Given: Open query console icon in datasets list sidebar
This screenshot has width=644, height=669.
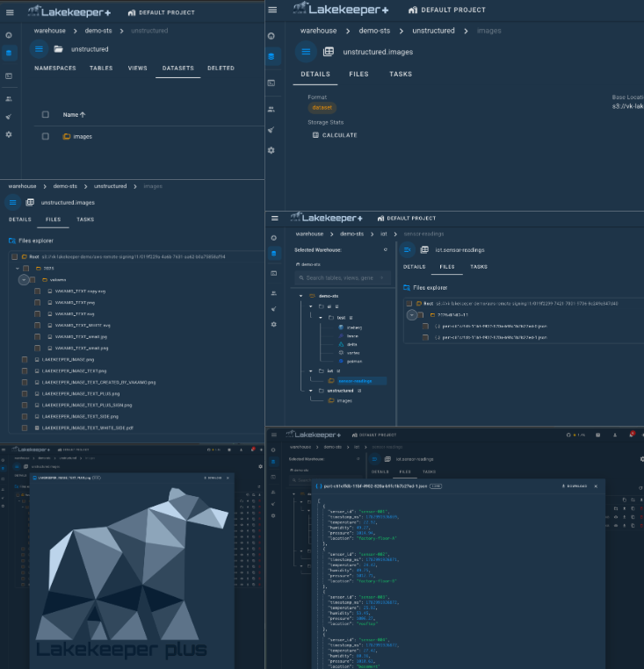Looking at the screenshot, I should (9, 76).
